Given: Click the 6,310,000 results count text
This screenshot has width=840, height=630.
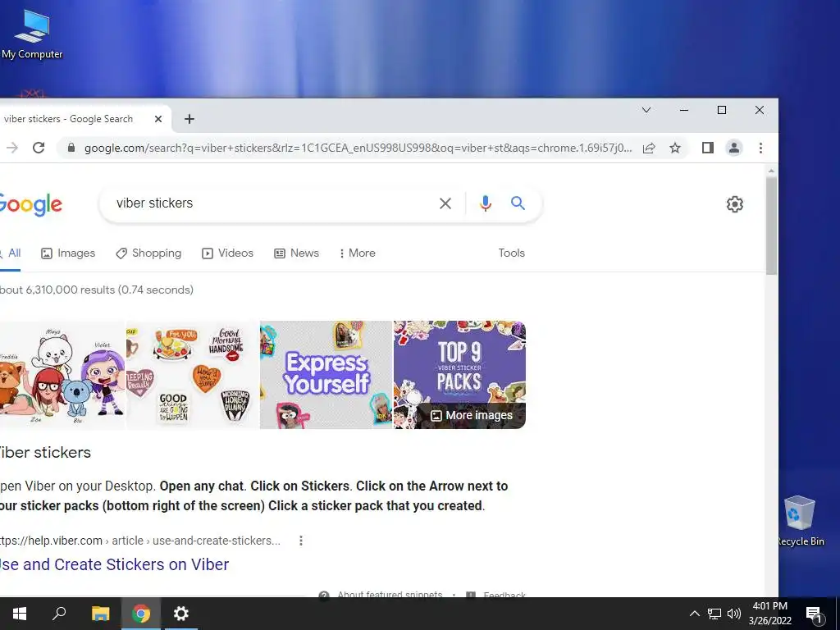Looking at the screenshot, I should coord(97,290).
